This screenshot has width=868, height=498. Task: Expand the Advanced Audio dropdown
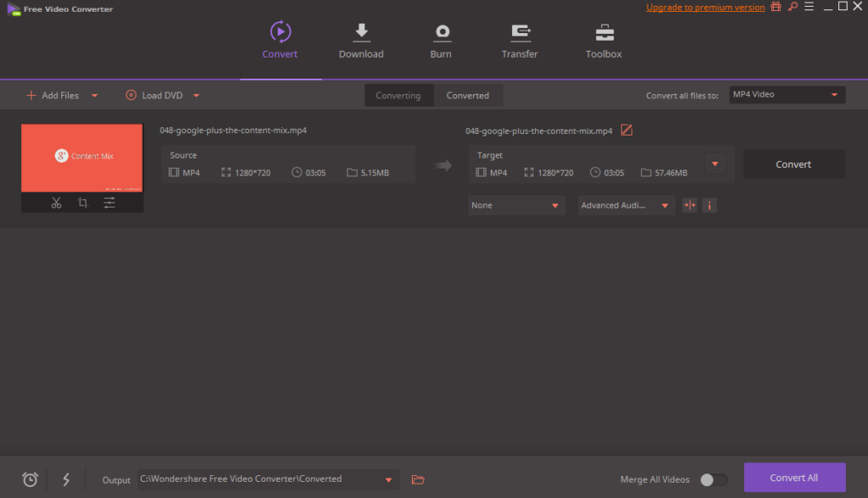click(x=626, y=205)
